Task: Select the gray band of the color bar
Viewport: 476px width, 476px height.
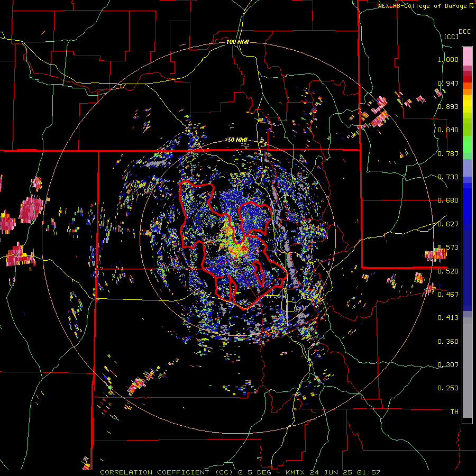Action: coord(467,368)
